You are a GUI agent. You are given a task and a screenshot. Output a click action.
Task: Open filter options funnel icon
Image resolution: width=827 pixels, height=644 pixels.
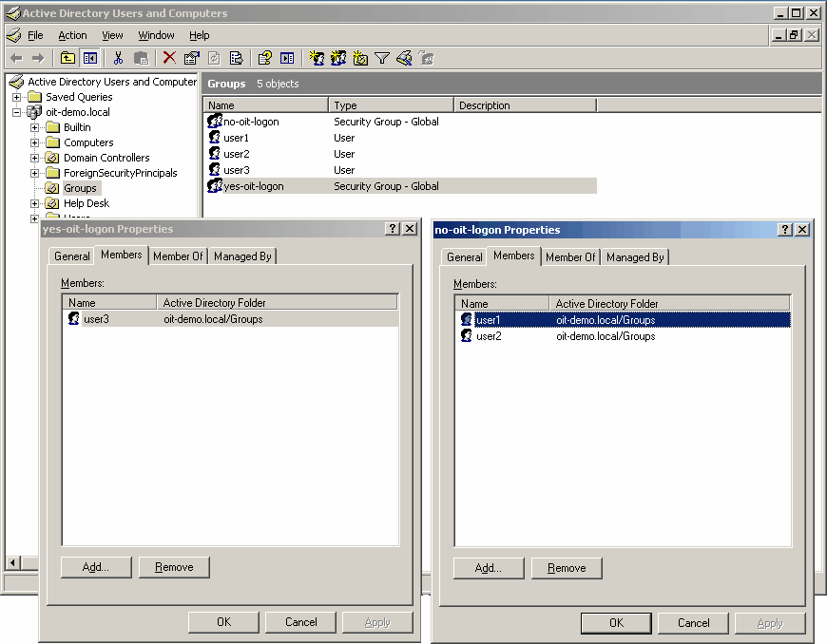pyautogui.click(x=382, y=58)
